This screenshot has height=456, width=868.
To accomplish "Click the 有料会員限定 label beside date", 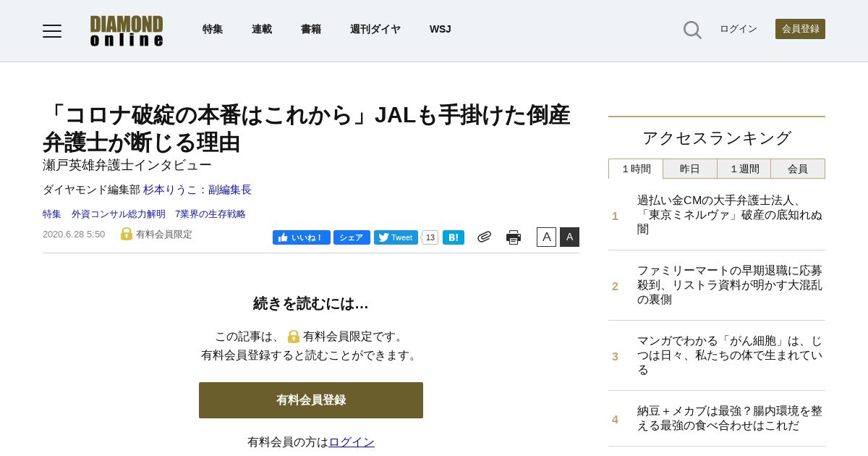I will pos(164,235).
